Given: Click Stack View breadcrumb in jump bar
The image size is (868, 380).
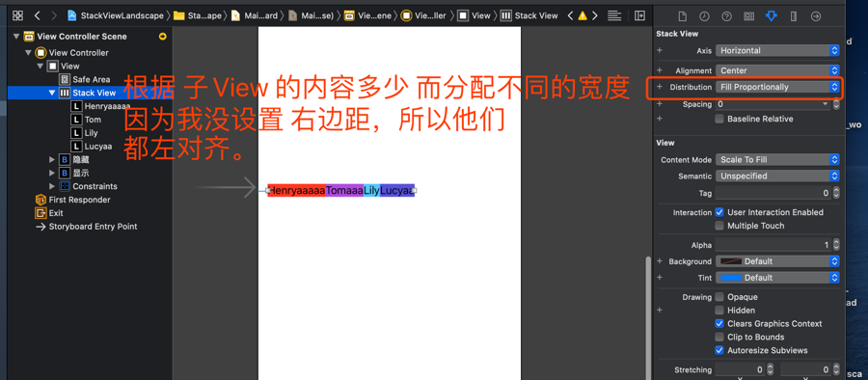Looking at the screenshot, I should tap(529, 15).
